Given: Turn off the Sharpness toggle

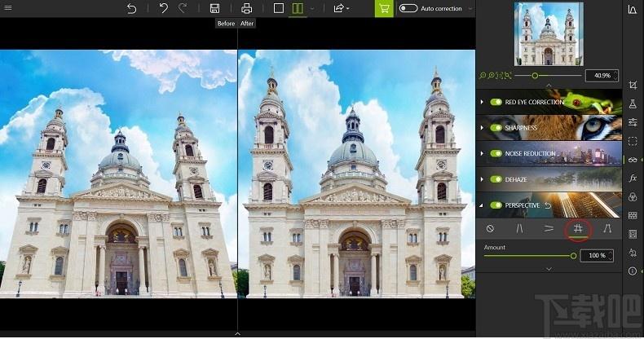Looking at the screenshot, I should click(x=496, y=128).
